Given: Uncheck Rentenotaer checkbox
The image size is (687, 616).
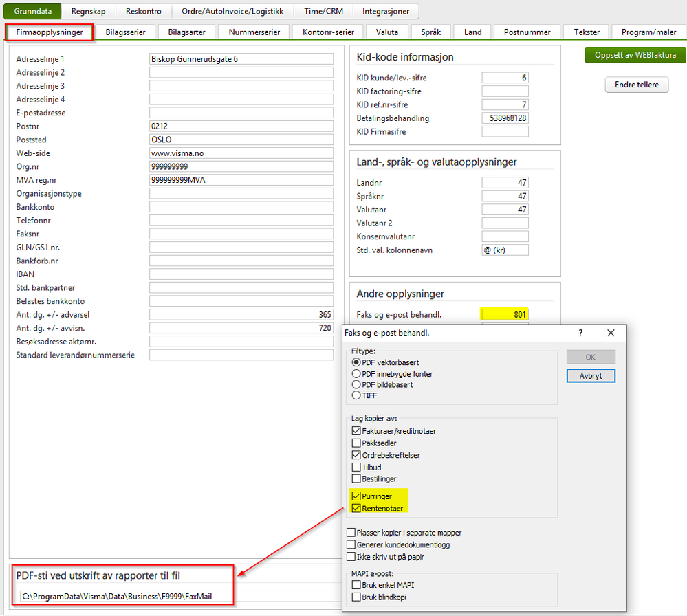Looking at the screenshot, I should (x=356, y=509).
